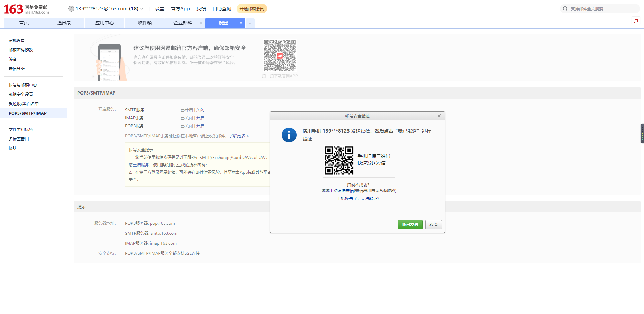Close the 企业邮箱 tab
644x314 pixels.
click(x=201, y=23)
